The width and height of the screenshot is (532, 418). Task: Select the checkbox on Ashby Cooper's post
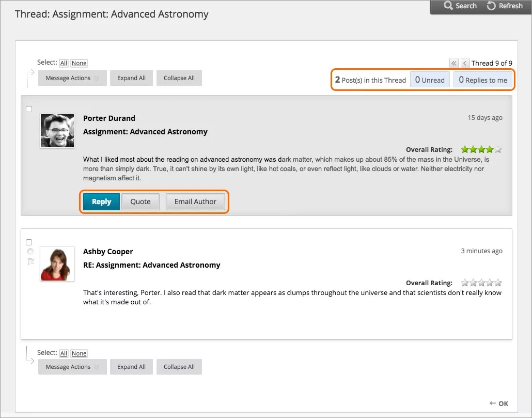click(x=29, y=242)
